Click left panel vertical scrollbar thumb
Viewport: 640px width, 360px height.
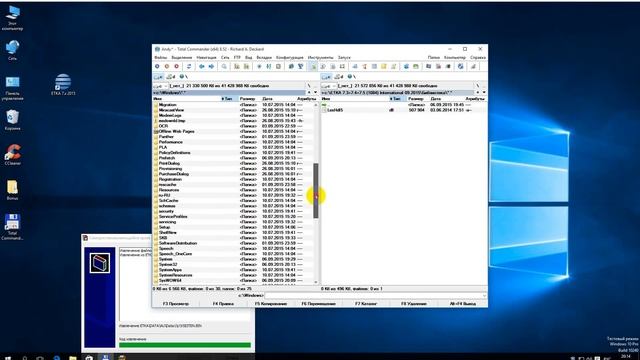click(316, 191)
